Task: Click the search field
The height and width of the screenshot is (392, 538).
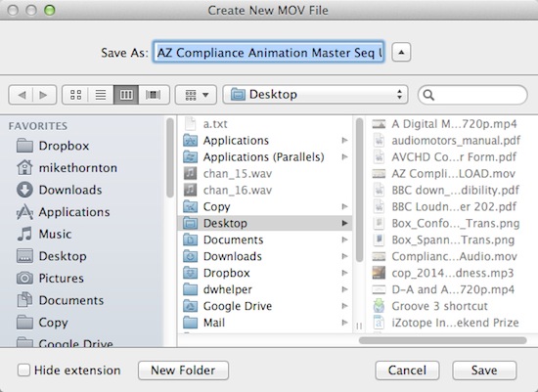Action: click(472, 95)
